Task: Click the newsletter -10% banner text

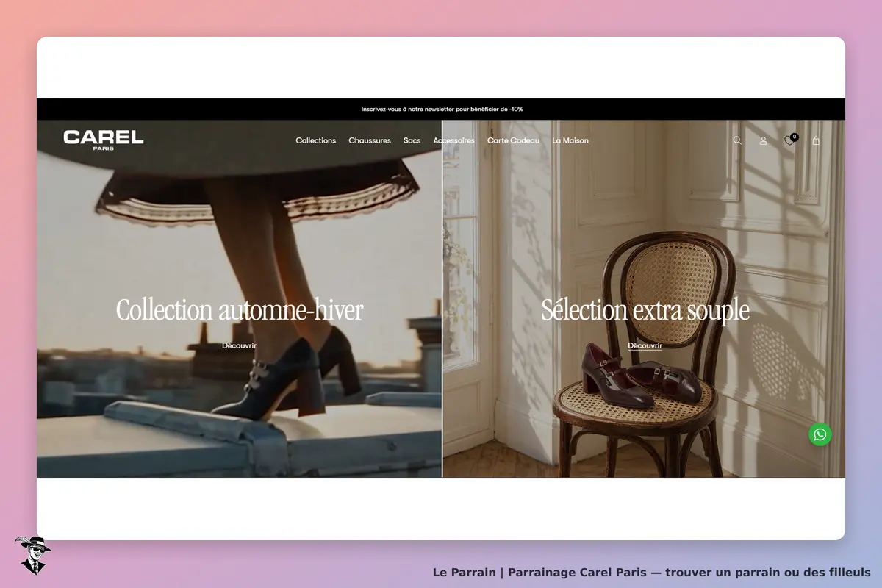Action: tap(442, 109)
